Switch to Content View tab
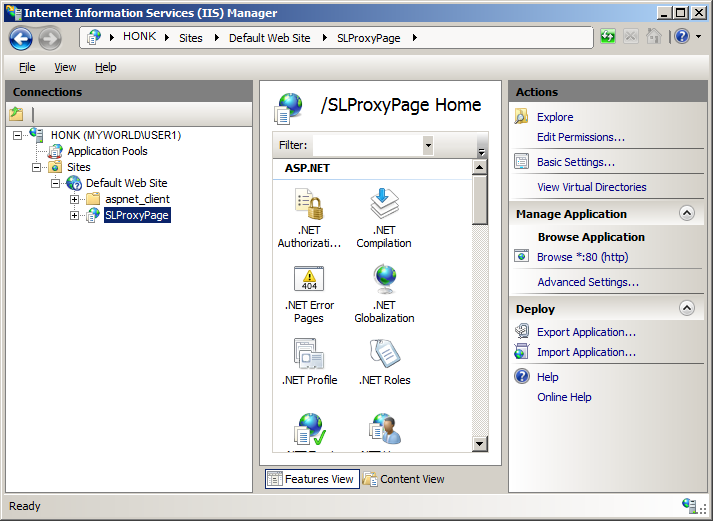Screen dimensions: 713x521 404,479
